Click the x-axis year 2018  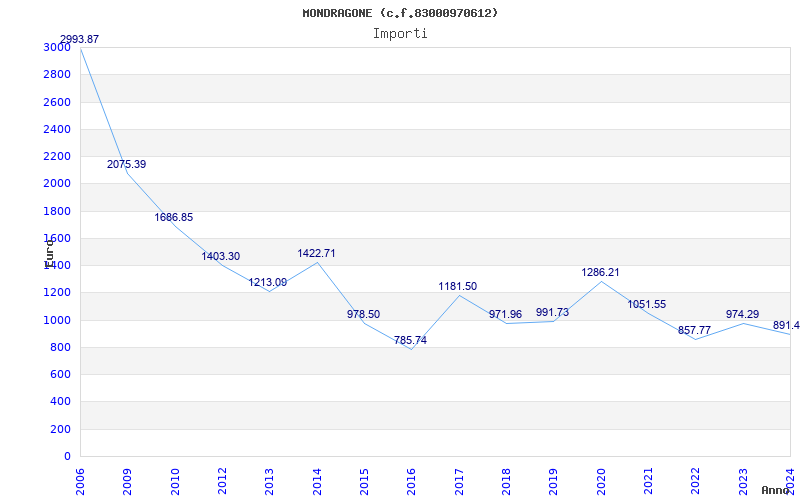(506, 482)
